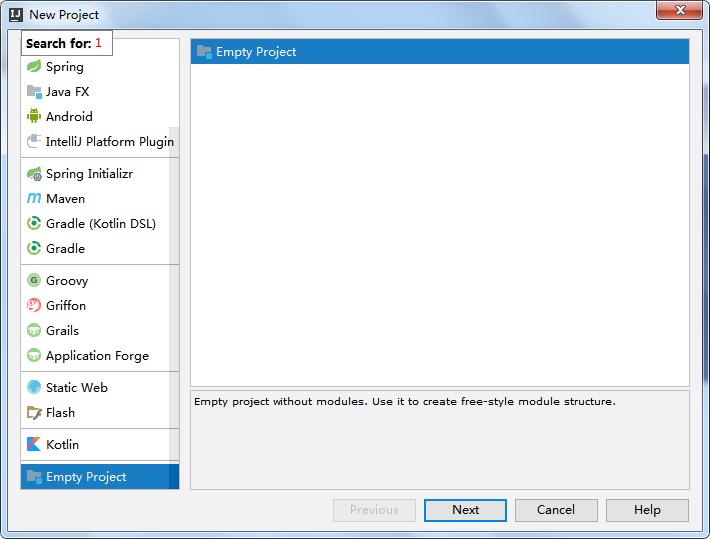Select Grails project type
This screenshot has width=710, height=539.
pyautogui.click(x=100, y=330)
